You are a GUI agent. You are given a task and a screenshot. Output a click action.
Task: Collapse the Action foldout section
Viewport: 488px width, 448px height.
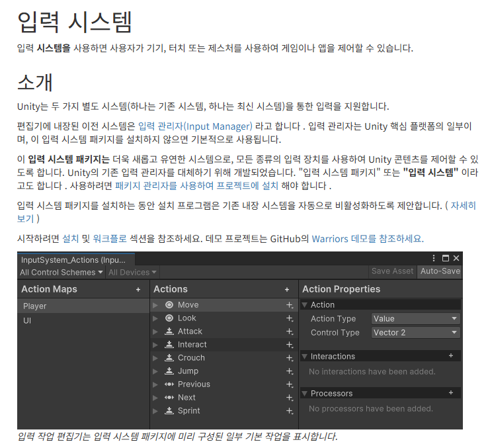[305, 304]
